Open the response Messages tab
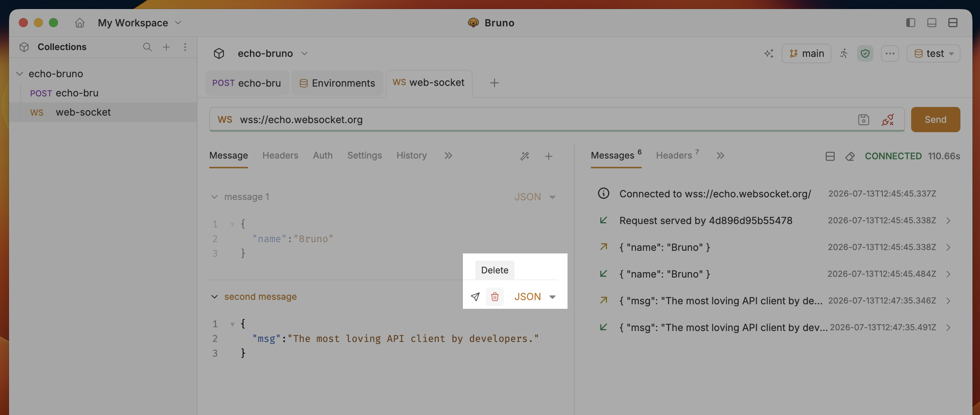980x415 pixels. [x=616, y=155]
